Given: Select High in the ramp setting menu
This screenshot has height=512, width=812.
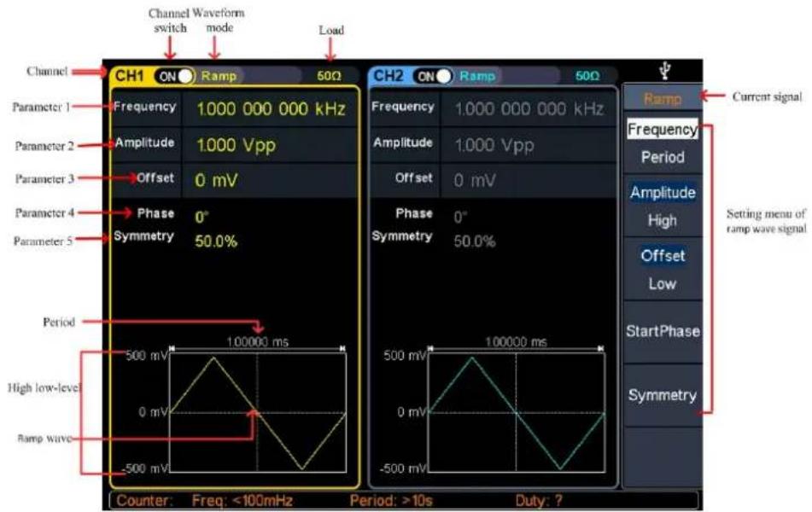Looking at the screenshot, I should coord(663,220).
